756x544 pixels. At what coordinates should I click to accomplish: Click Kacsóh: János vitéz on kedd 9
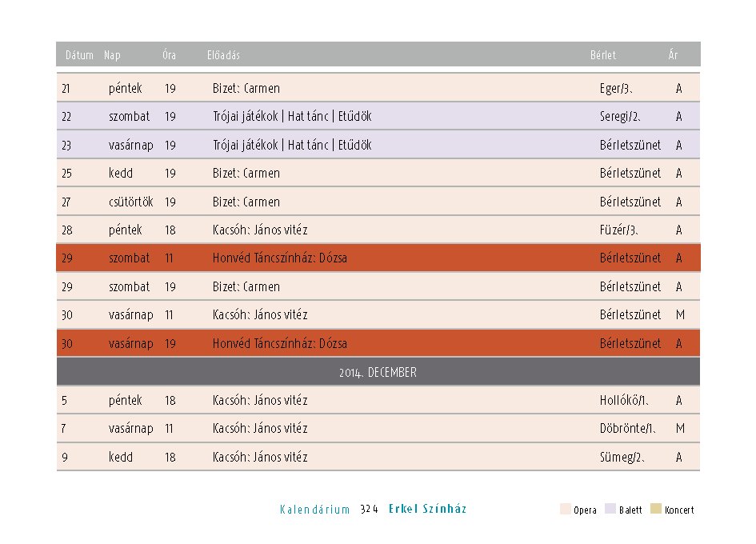(x=260, y=457)
